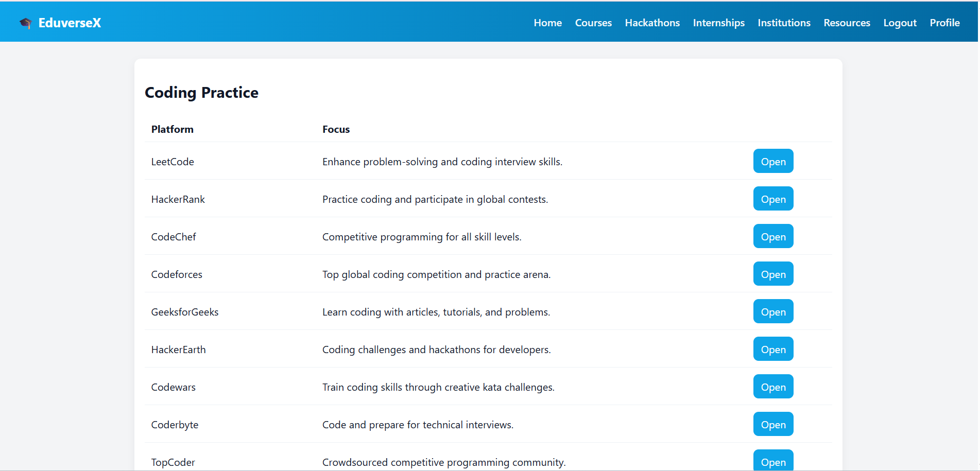This screenshot has width=980, height=471.
Task: Go to the Home page
Action: pyautogui.click(x=547, y=23)
